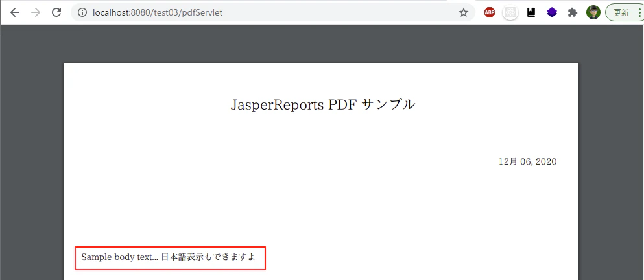Click the localhost:8080/test03/pdfServlet address bar
Viewport: 644px width, 280px height.
tap(273, 13)
